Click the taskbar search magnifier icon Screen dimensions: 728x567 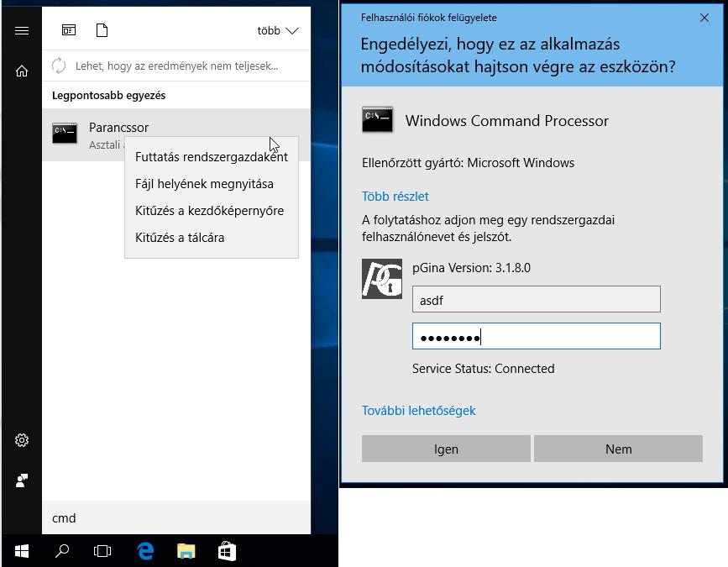coord(62,551)
